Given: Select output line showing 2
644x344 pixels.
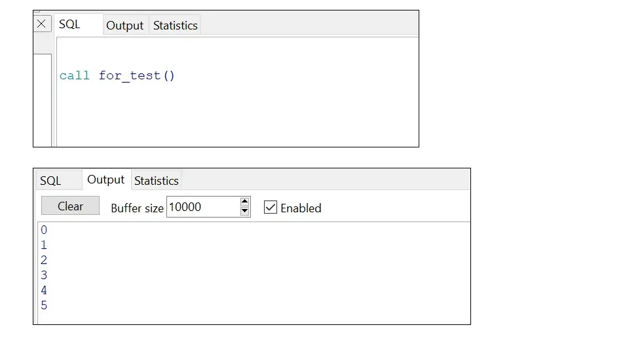Looking at the screenshot, I should click(x=44, y=260).
